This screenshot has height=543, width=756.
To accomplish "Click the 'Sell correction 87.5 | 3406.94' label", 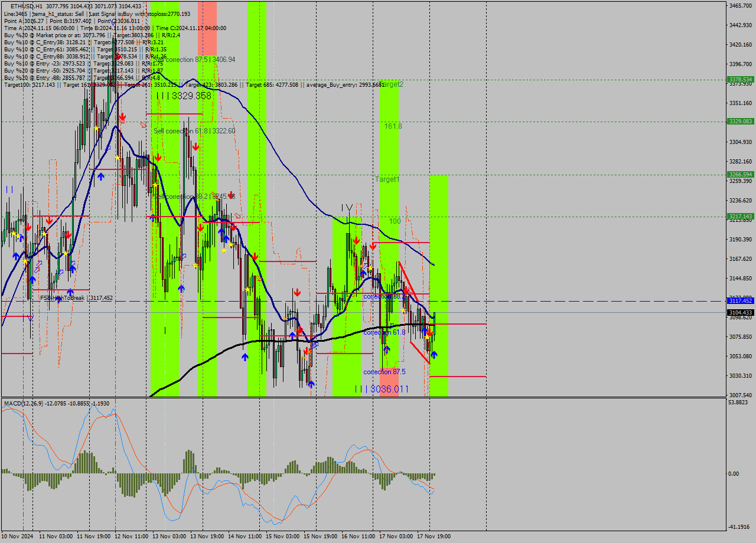I will (x=194, y=60).
